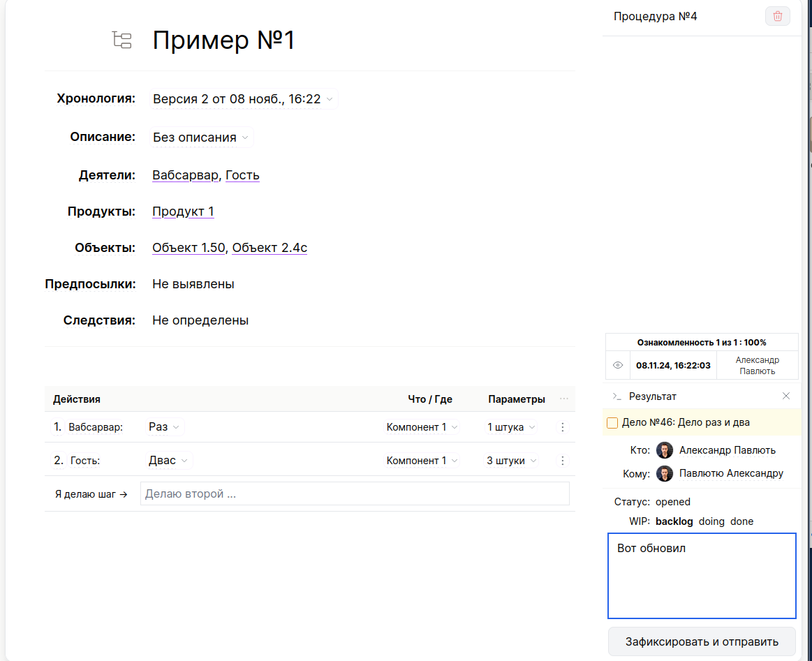Set WIP status to doing
This screenshot has height=661, width=812.
pyautogui.click(x=711, y=521)
